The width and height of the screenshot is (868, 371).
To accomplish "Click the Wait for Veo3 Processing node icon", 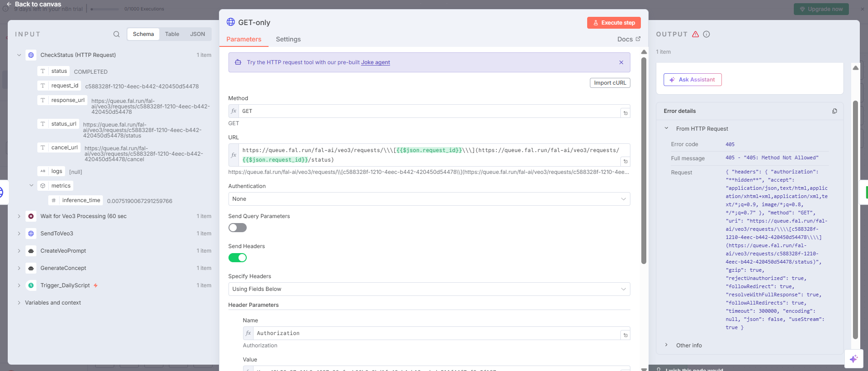I will (31, 216).
